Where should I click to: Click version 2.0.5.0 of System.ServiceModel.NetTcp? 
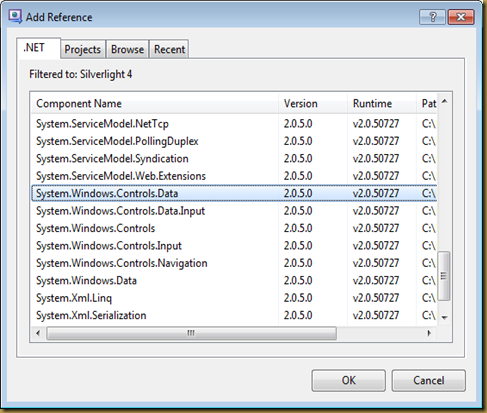pos(298,124)
